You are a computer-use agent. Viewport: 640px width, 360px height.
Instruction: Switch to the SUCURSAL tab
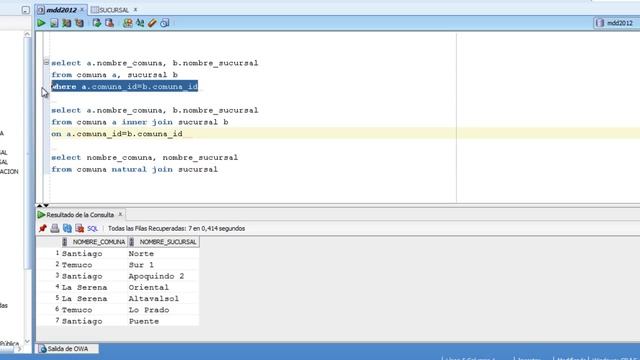pyautogui.click(x=113, y=10)
